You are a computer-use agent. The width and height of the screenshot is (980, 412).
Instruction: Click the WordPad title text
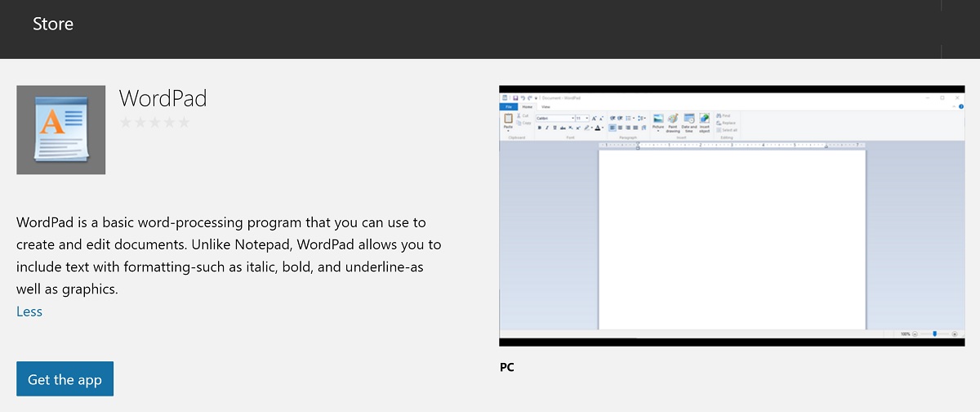(x=163, y=98)
